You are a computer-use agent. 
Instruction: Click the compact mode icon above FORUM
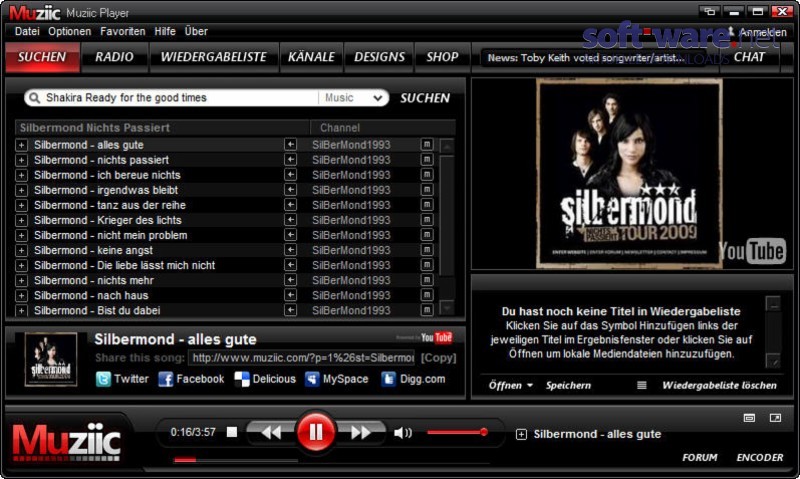click(749, 418)
